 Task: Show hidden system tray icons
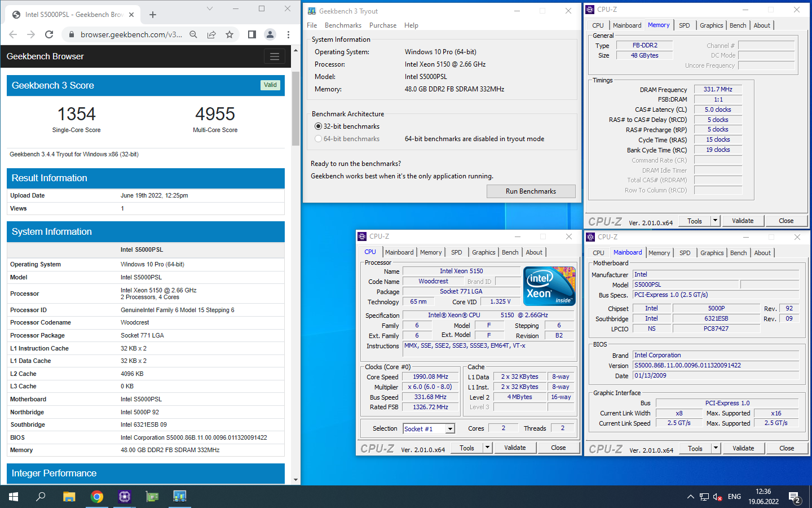690,497
